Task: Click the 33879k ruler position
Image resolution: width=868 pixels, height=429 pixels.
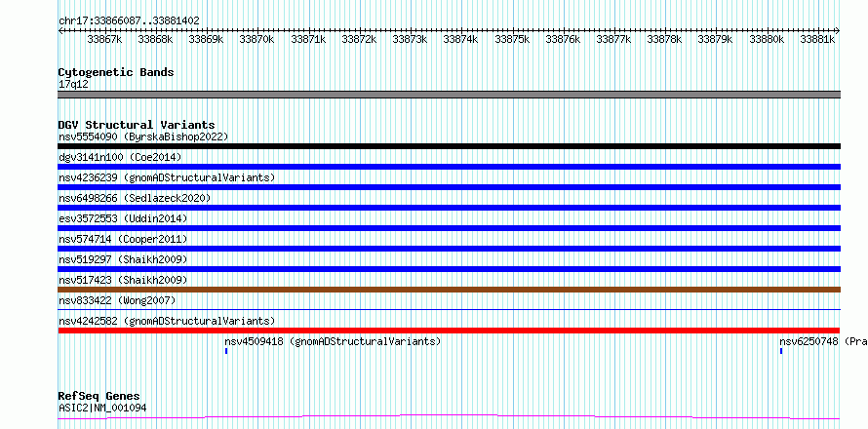Action: click(x=716, y=39)
